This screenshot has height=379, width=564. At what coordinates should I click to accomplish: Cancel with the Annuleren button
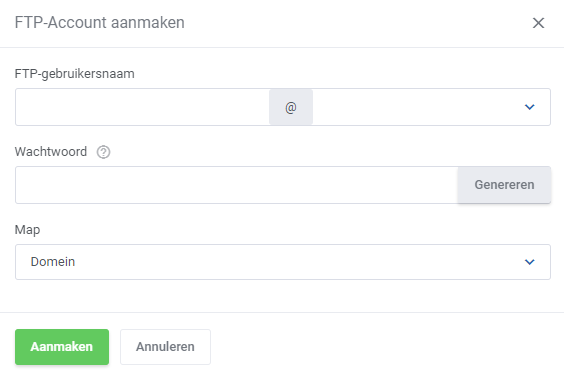(x=165, y=347)
